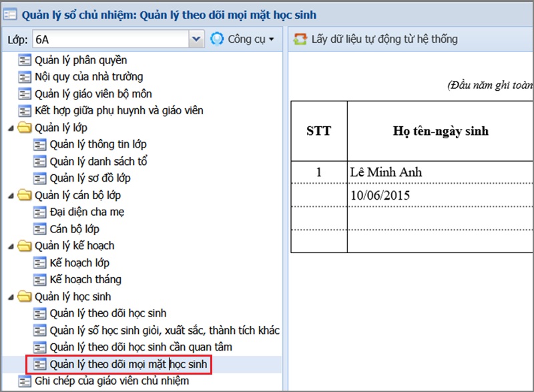
Task: Click the folder icon of Quản lý kế hoạch
Action: tap(25, 246)
